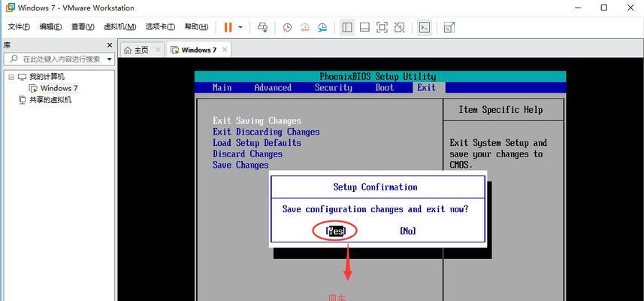The image size is (644, 301).
Task: Open the power options dropdown arrow beside pause
Action: pos(240,27)
